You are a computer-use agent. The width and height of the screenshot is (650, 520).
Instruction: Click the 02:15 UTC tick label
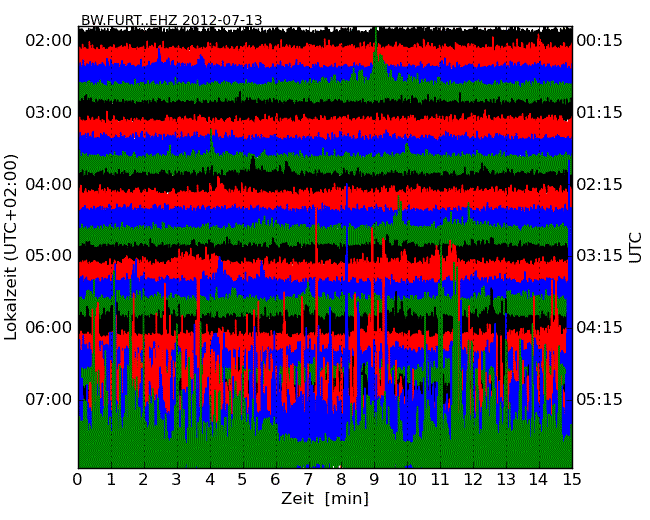point(599,184)
